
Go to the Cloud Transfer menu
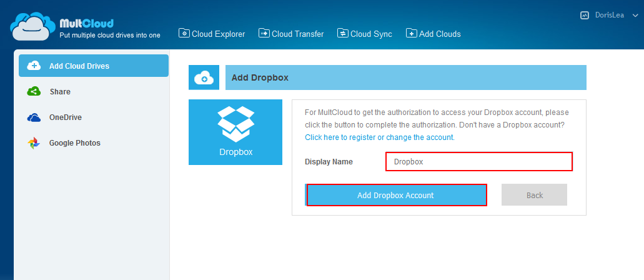coord(297,34)
